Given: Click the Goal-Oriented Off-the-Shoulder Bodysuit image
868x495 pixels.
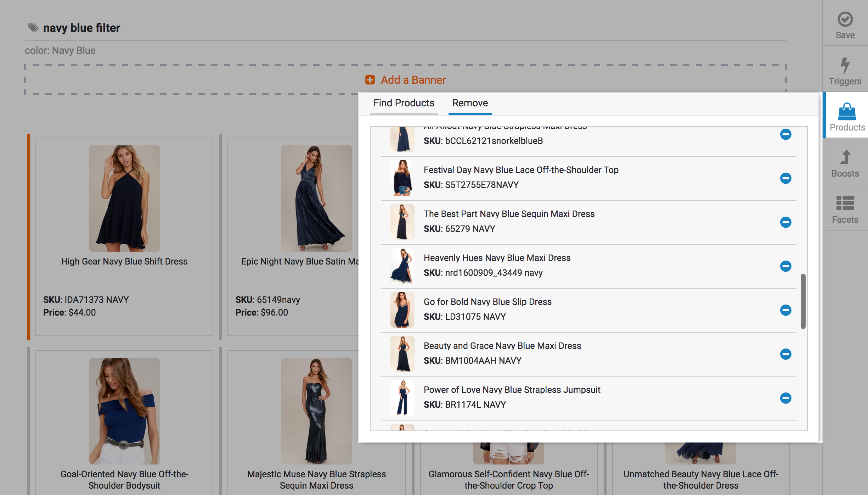Looking at the screenshot, I should click(x=125, y=411).
